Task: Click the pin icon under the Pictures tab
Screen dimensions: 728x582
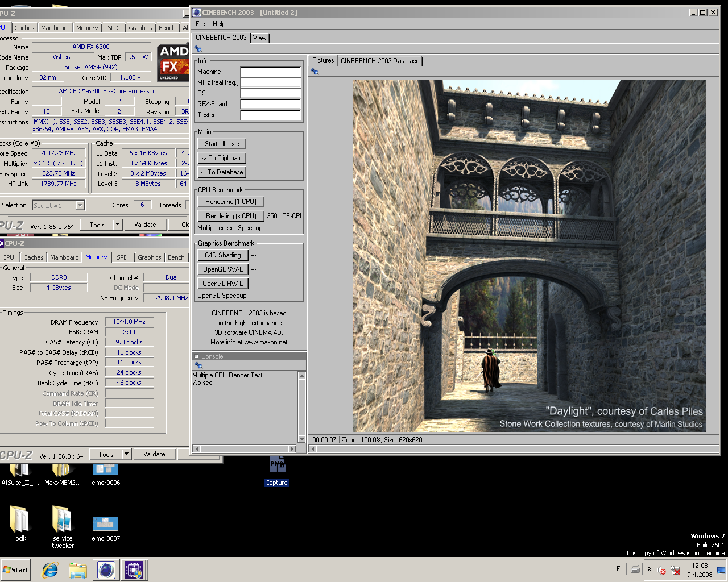Action: coord(315,71)
